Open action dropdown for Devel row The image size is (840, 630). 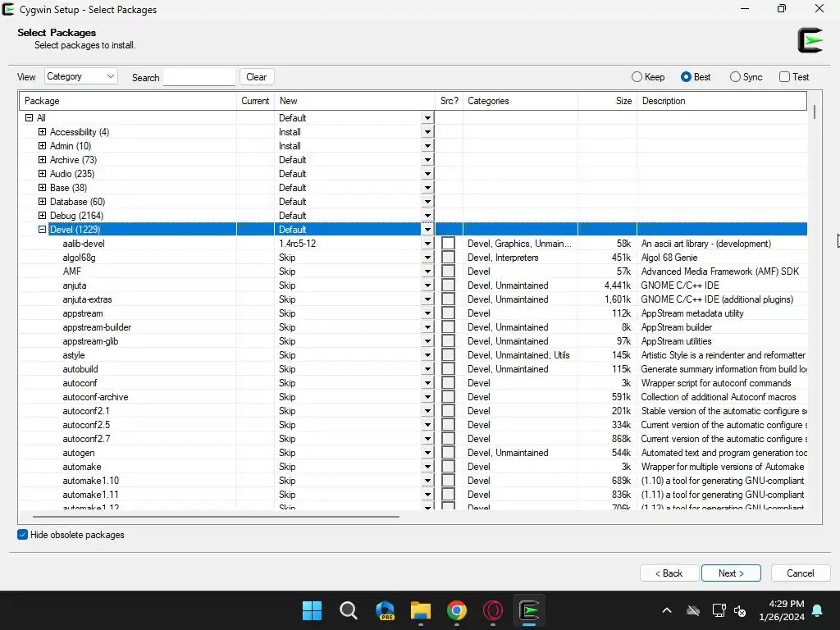(427, 230)
